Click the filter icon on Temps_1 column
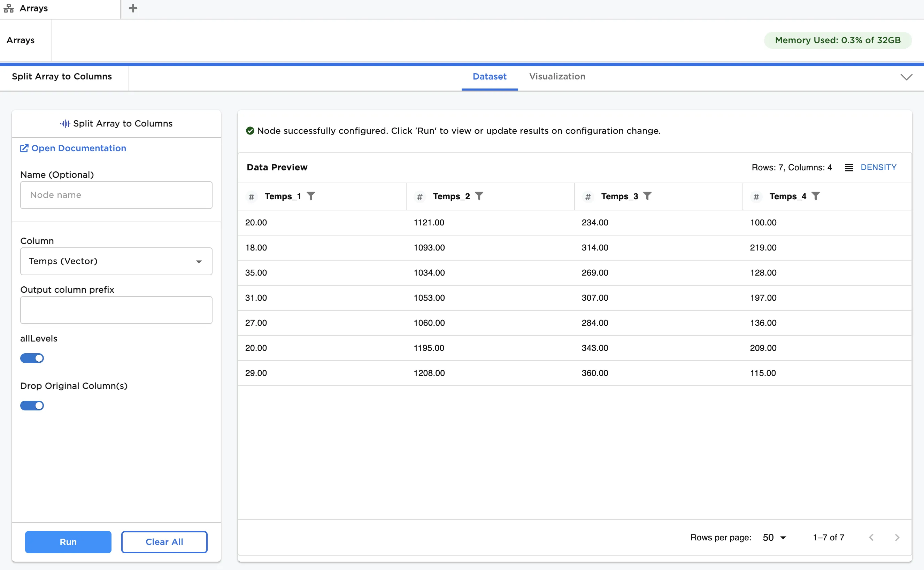 click(311, 196)
